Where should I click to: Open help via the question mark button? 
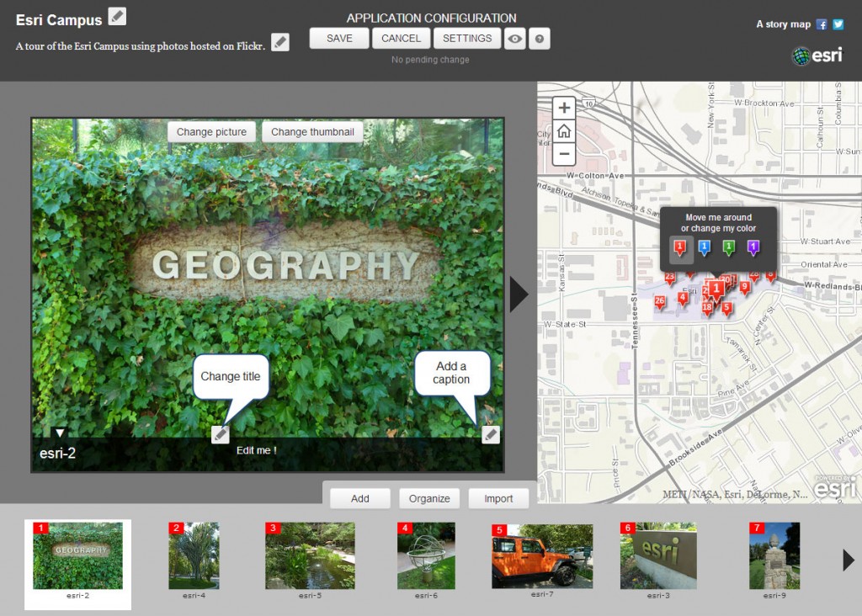pos(540,39)
